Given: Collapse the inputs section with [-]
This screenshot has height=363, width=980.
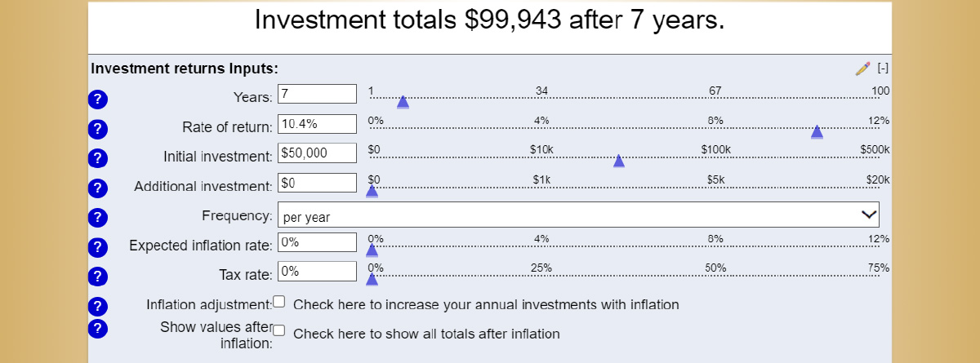Looking at the screenshot, I should click(x=883, y=68).
